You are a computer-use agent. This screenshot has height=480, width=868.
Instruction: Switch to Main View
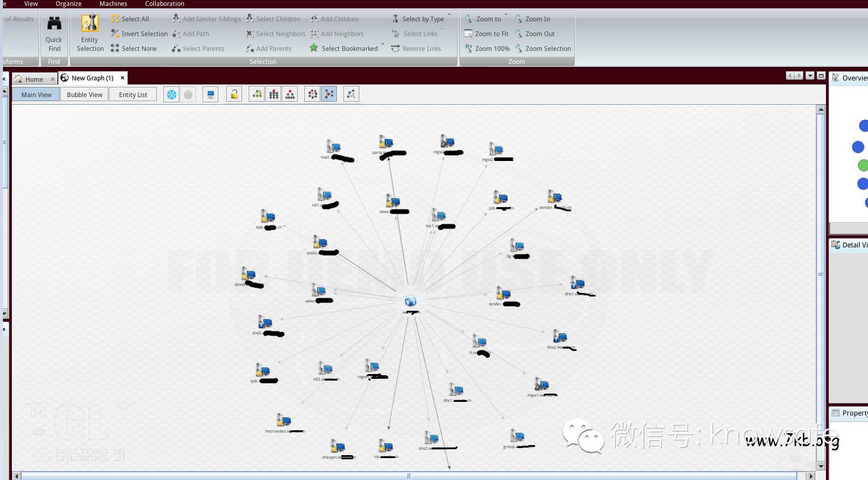pyautogui.click(x=36, y=94)
